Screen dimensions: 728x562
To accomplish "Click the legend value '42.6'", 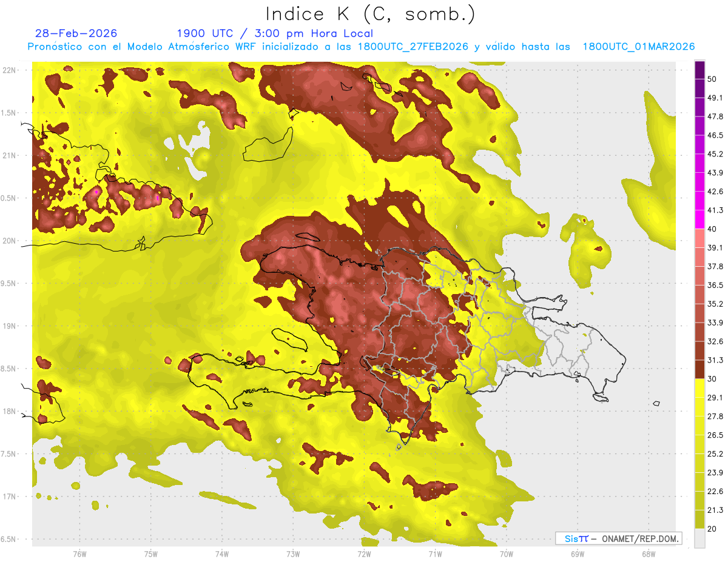I will (715, 191).
